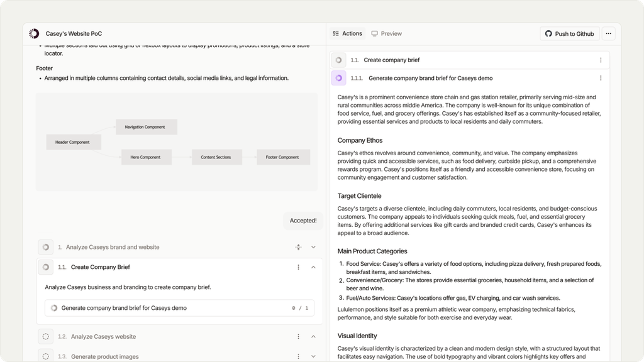The image size is (644, 362).
Task: Open kebab menu on right-panel Create company brief
Action: point(601,60)
